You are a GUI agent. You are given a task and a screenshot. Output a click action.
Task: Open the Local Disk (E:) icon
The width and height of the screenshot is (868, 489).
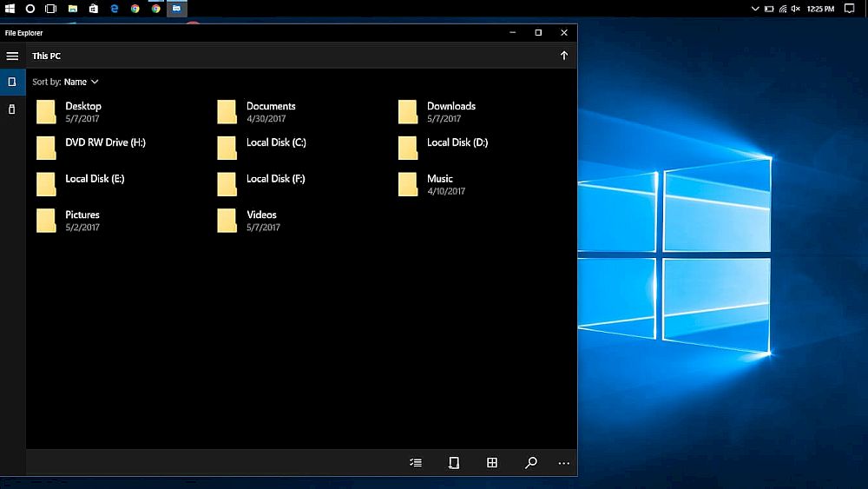(46, 184)
